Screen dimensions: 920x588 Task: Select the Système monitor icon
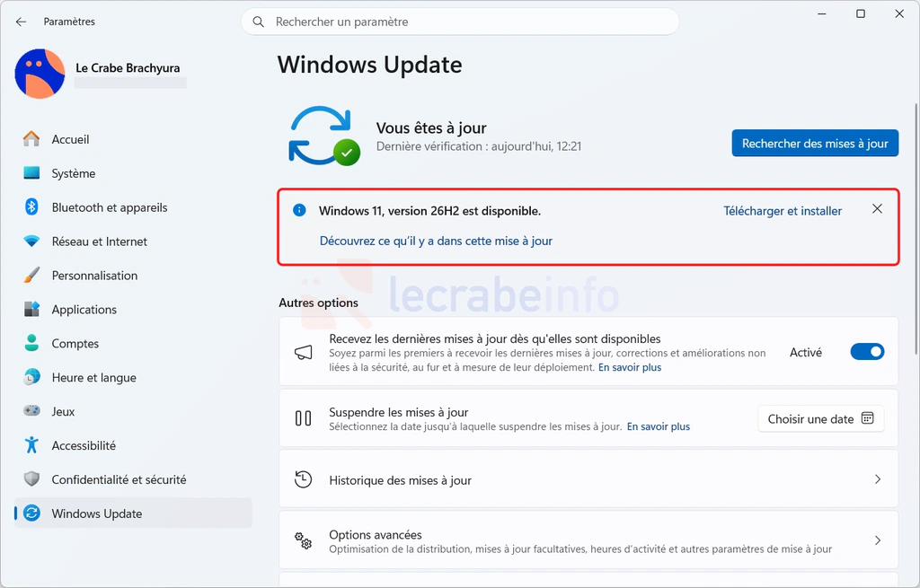(x=31, y=173)
